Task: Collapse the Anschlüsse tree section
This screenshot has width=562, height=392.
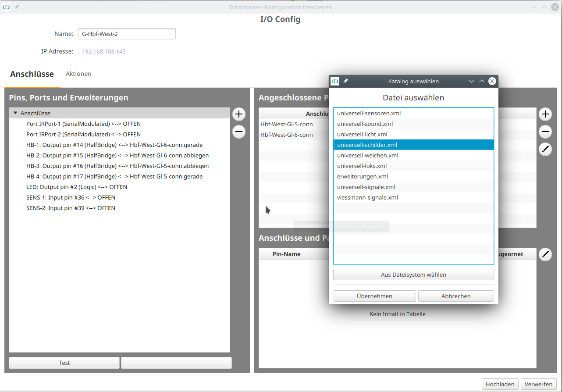Action: [15, 113]
